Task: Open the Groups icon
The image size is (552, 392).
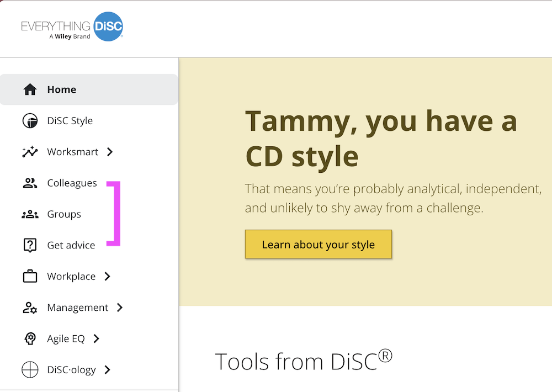Action: click(30, 214)
